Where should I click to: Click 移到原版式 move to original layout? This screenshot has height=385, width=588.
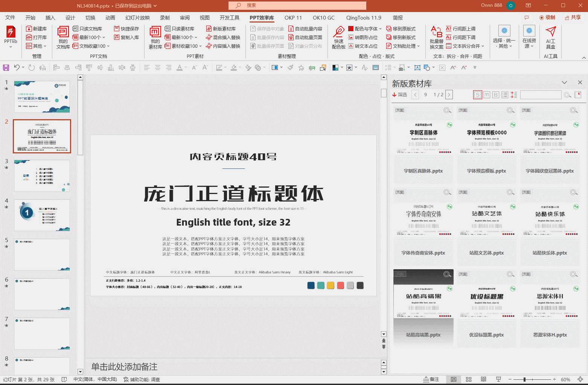click(401, 29)
